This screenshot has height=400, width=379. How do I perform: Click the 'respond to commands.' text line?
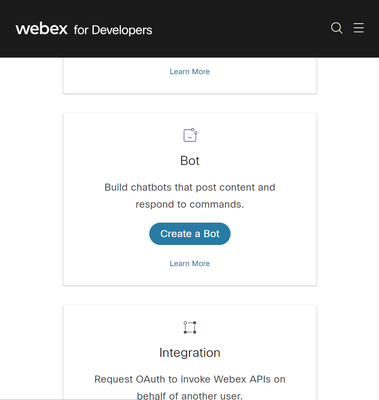click(x=190, y=204)
